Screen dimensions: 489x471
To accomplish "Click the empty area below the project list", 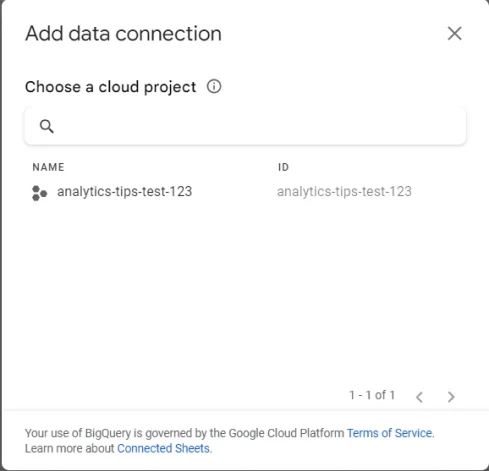I will pos(245,290).
